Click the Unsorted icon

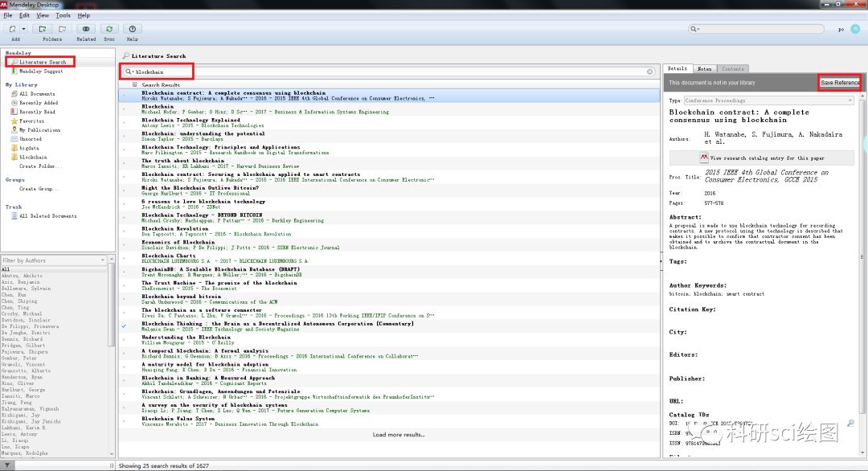[x=14, y=139]
